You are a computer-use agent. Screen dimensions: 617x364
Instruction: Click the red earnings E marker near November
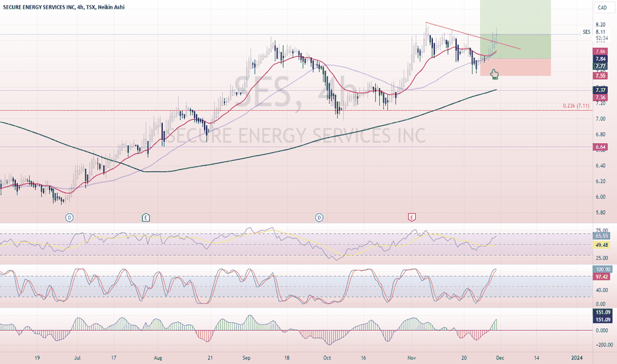point(412,217)
